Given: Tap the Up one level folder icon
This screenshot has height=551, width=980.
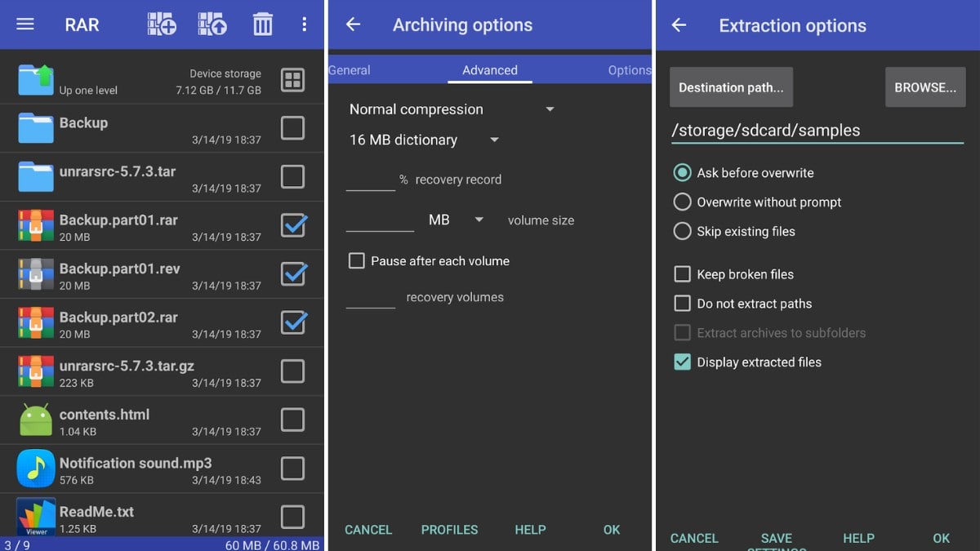Looking at the screenshot, I should [x=36, y=79].
